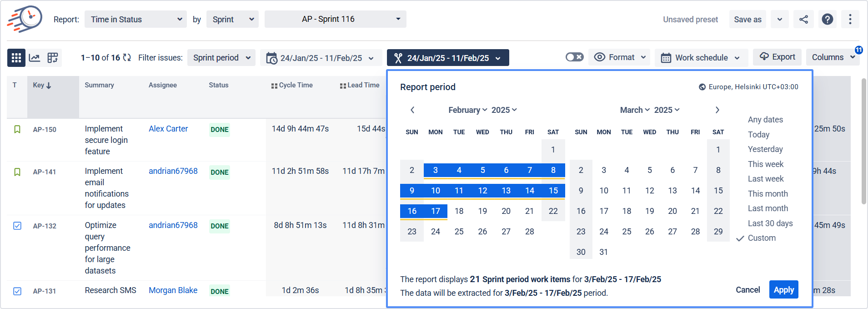The height and width of the screenshot is (309, 868).
Task: Open the pivot table view
Action: pos(53,58)
